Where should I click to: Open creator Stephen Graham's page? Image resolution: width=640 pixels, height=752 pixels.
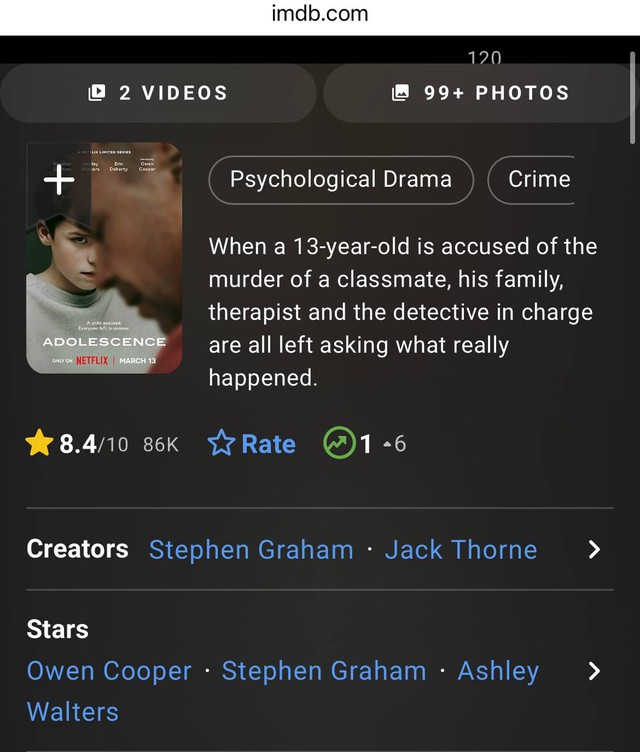pos(251,550)
